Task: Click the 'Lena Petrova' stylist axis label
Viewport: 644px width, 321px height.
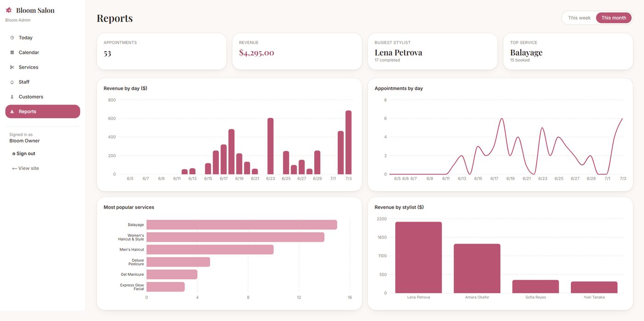Action: point(419,298)
